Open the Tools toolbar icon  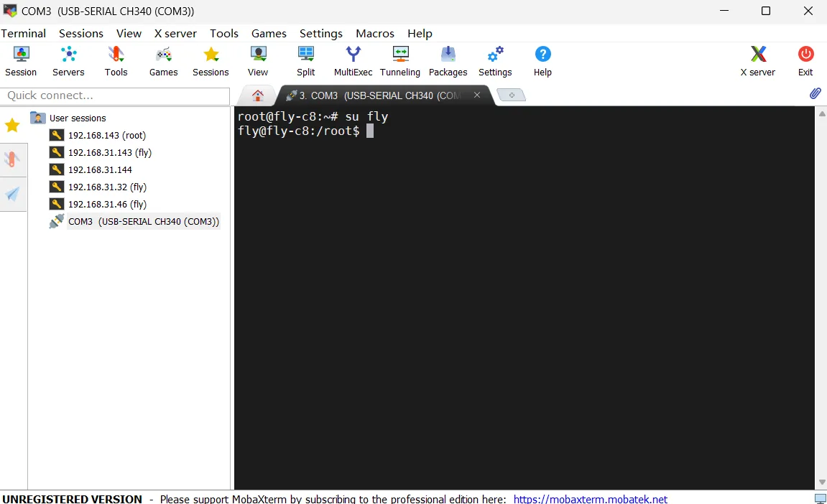click(116, 61)
